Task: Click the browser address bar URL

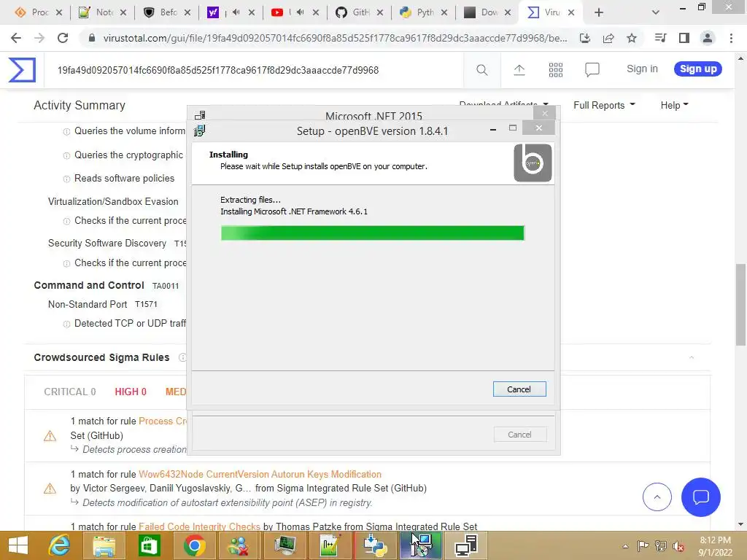Action: [x=335, y=38]
